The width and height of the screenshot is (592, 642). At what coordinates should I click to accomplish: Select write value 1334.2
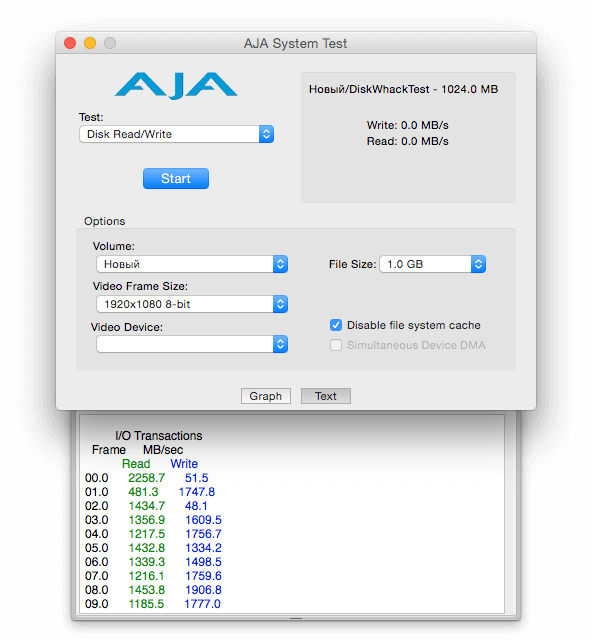[x=203, y=548]
